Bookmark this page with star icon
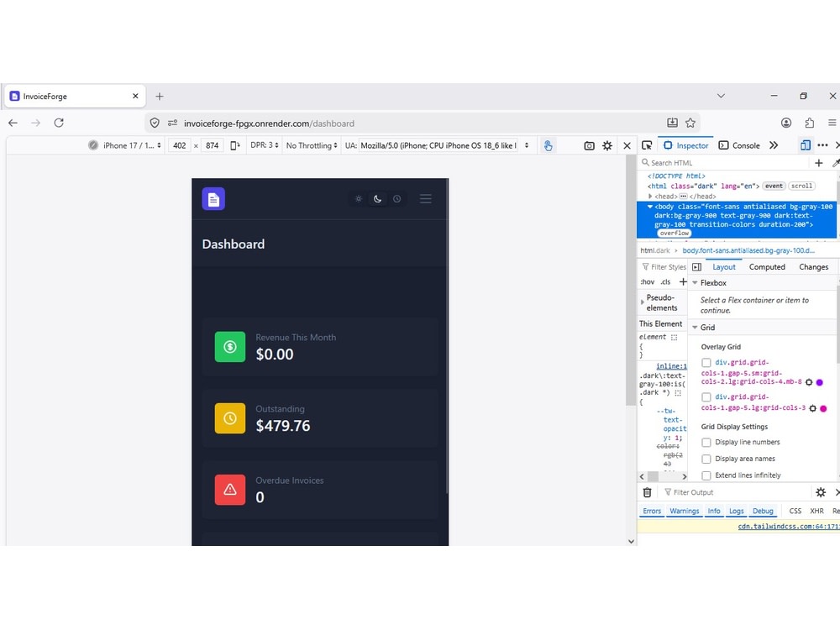840x630 pixels. point(690,123)
